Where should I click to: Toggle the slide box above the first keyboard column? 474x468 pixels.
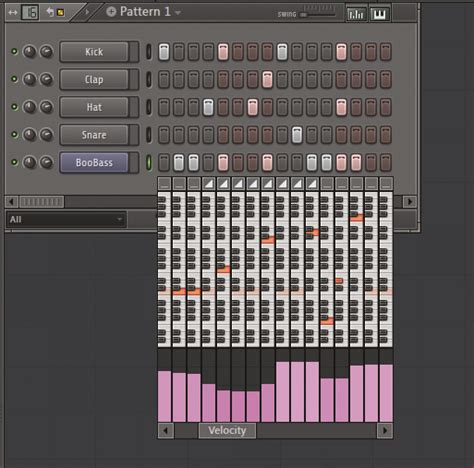[x=164, y=184]
